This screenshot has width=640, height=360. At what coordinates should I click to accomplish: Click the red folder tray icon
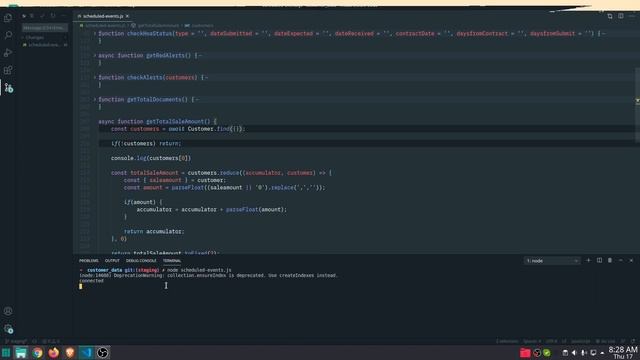[525, 353]
